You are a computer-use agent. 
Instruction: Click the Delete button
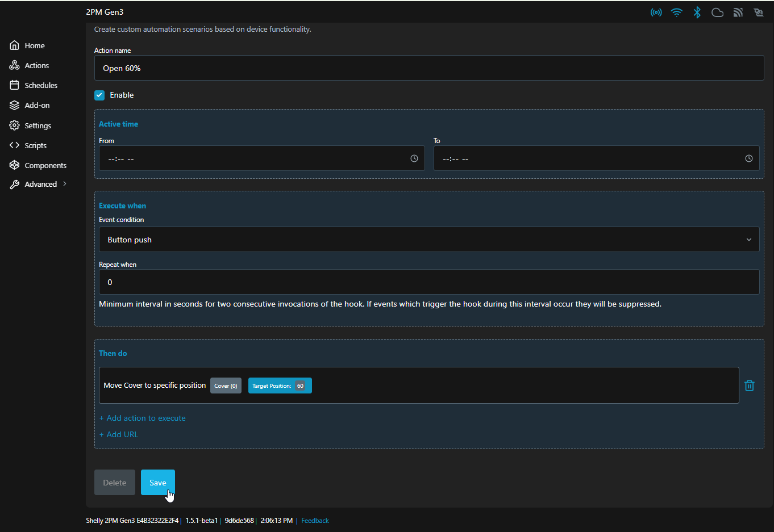pos(115,483)
